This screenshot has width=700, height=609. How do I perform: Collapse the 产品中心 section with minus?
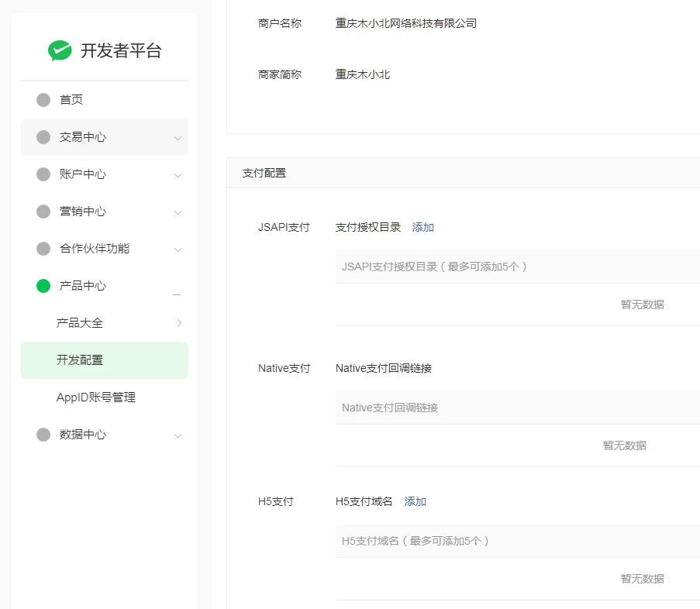(177, 294)
